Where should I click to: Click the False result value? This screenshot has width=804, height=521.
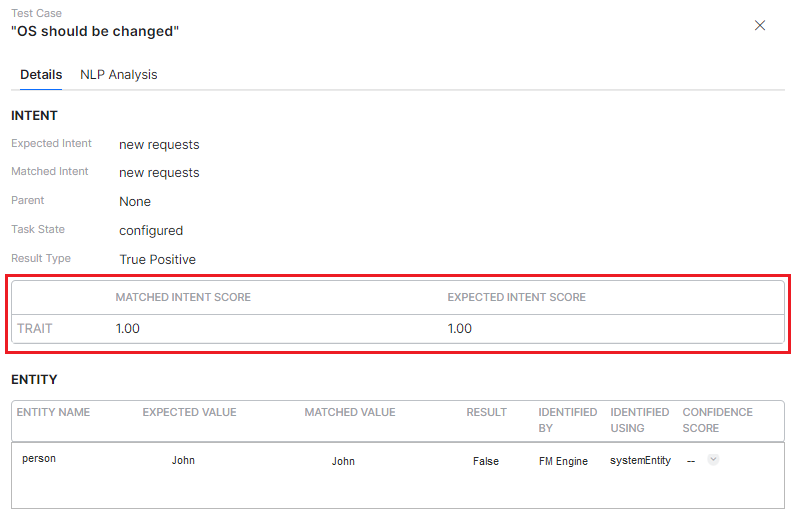486,461
